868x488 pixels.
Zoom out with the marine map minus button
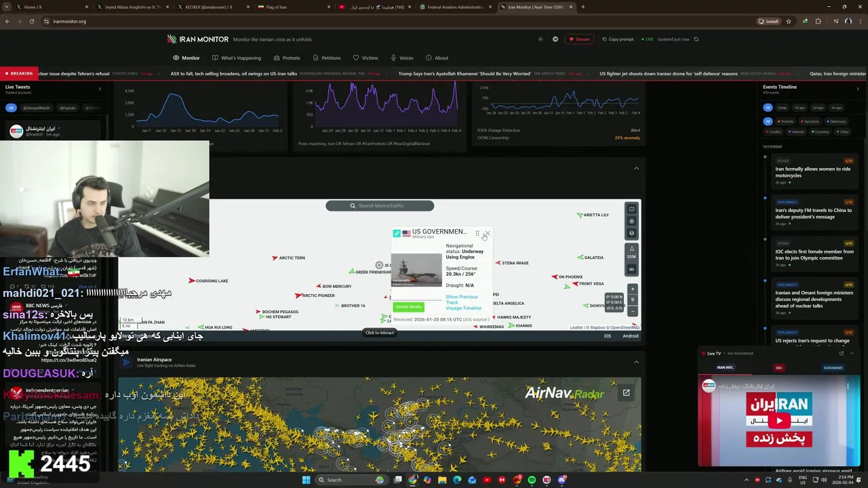pos(633,311)
